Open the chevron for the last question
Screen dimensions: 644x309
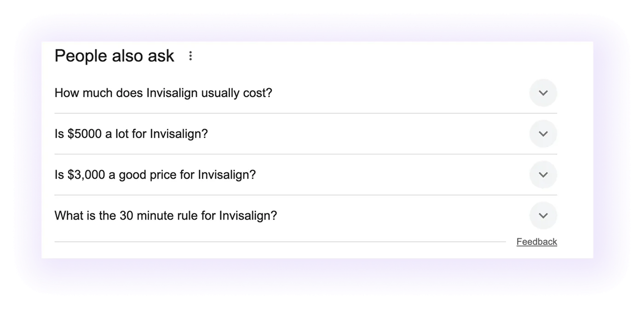tap(543, 216)
